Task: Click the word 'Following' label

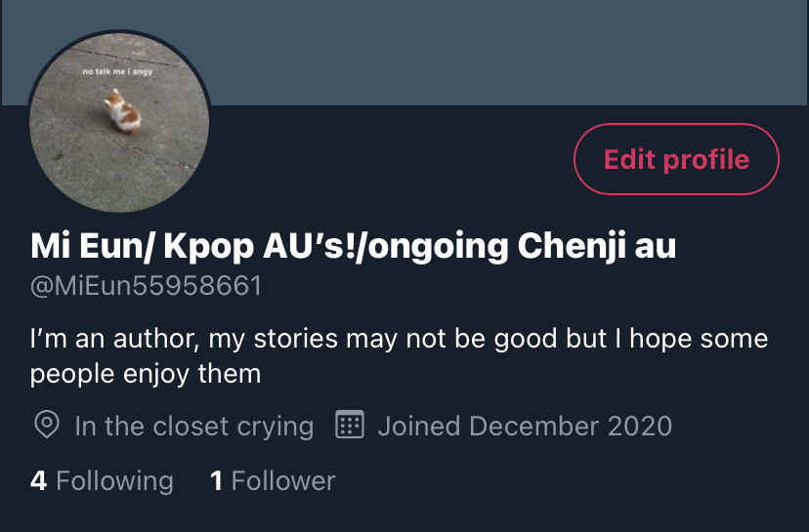Action: (114, 480)
